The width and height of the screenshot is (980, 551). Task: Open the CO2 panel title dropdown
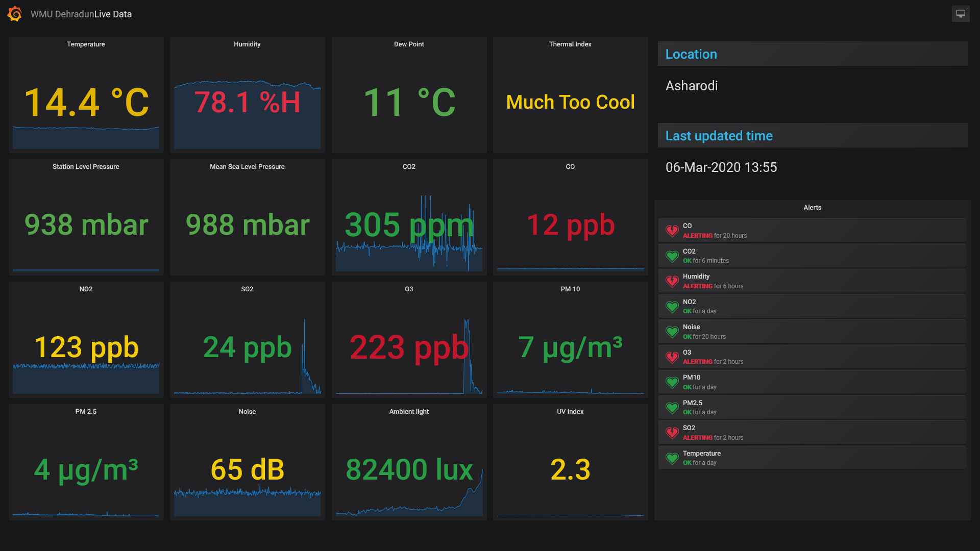click(x=409, y=167)
